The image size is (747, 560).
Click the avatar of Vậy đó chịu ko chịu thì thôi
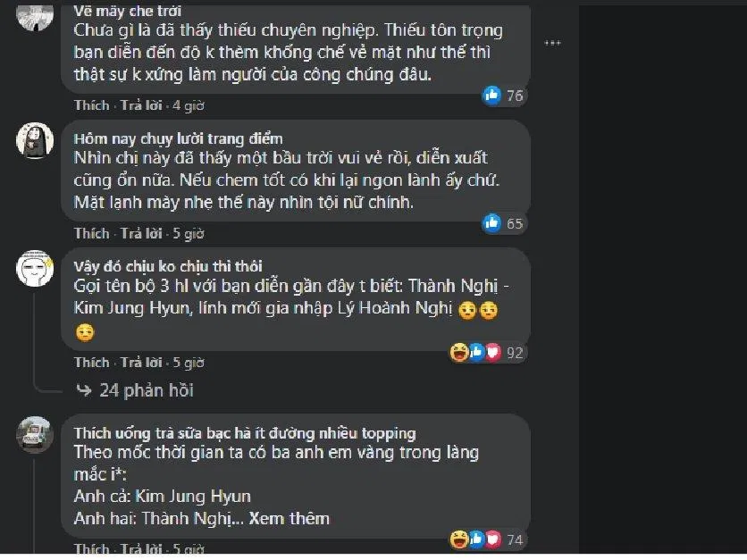pos(36,270)
